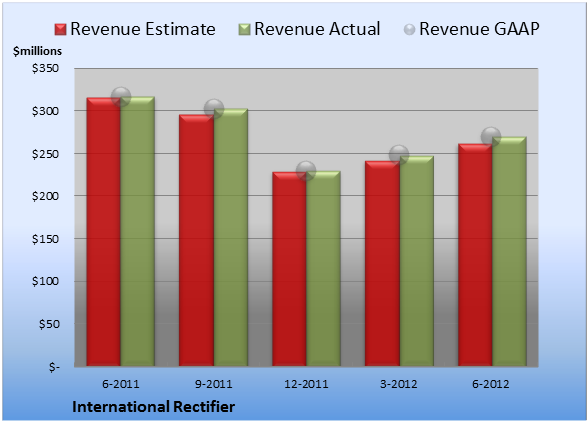Screen dimensions: 588x422
Task: Click the 9-2011 GAAP sphere marker
Action: click(214, 109)
